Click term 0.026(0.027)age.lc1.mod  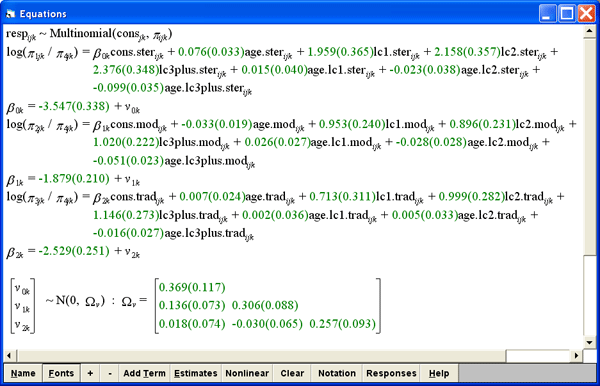tap(313, 143)
